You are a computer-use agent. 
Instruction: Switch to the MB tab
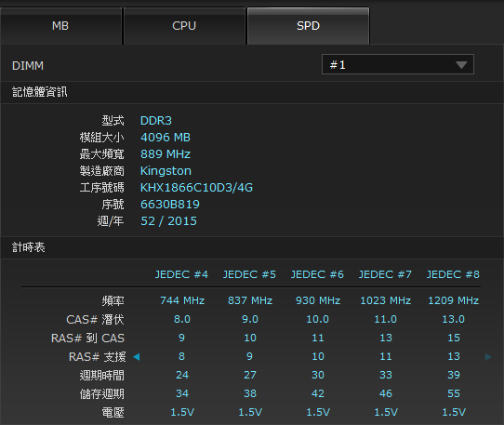(x=60, y=26)
